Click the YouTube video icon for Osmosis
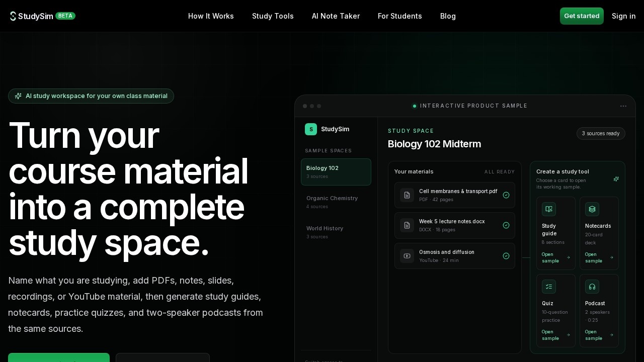Screen dimensions: 644x362 407,256
